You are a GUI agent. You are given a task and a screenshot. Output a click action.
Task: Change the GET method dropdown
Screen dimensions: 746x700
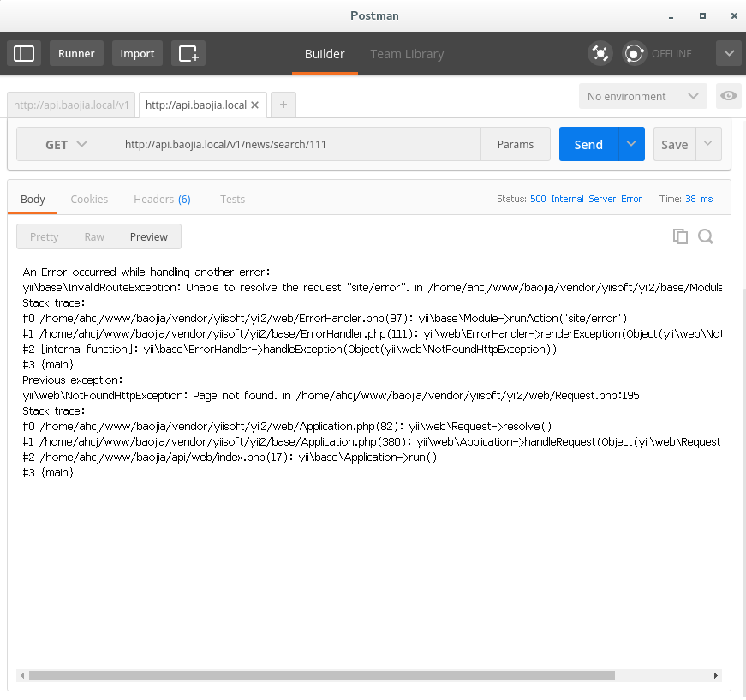click(x=66, y=144)
